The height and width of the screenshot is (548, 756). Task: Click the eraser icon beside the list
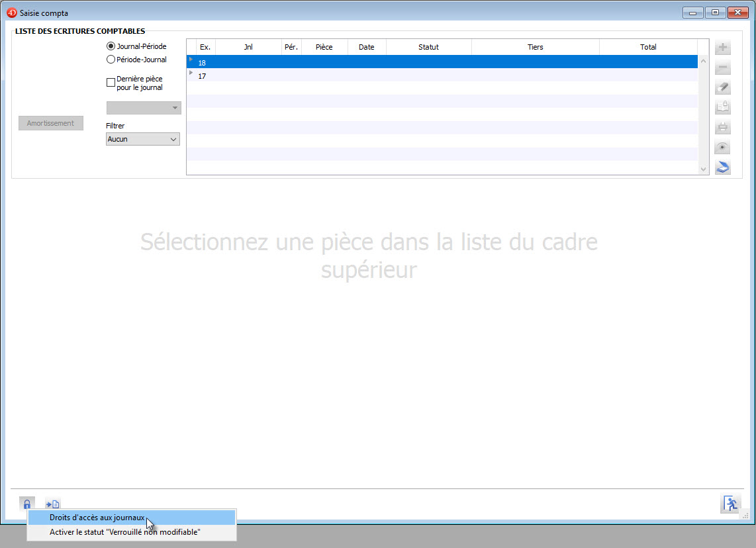(723, 88)
